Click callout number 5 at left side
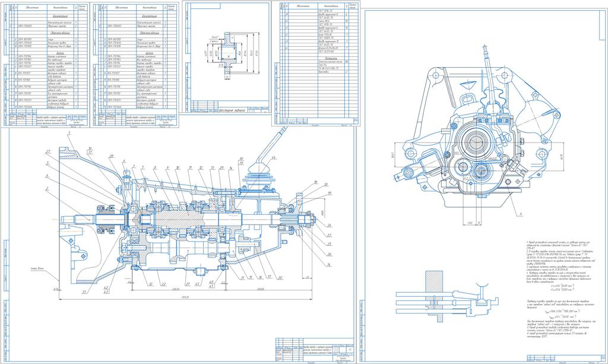 [46, 163]
